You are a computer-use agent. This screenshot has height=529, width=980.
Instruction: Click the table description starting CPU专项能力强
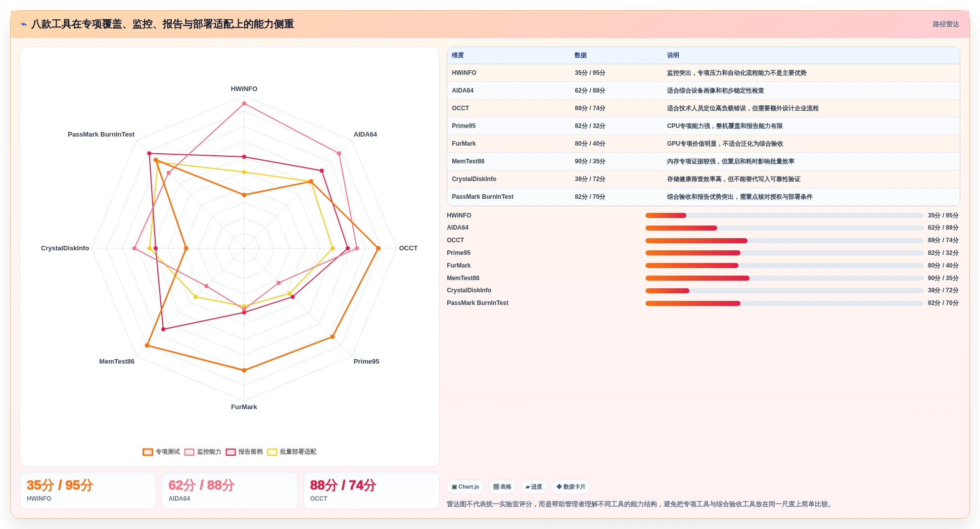tap(725, 126)
